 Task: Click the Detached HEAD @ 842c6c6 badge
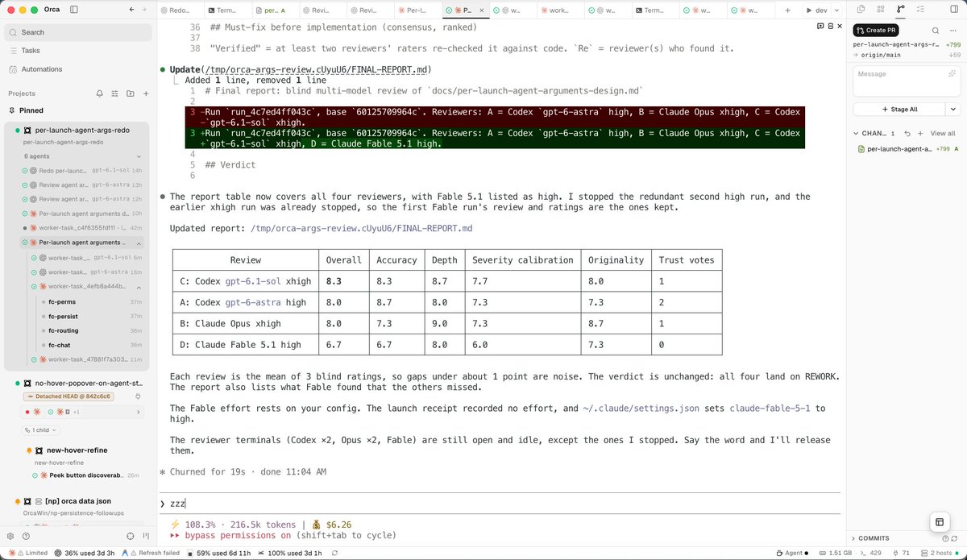68,395
